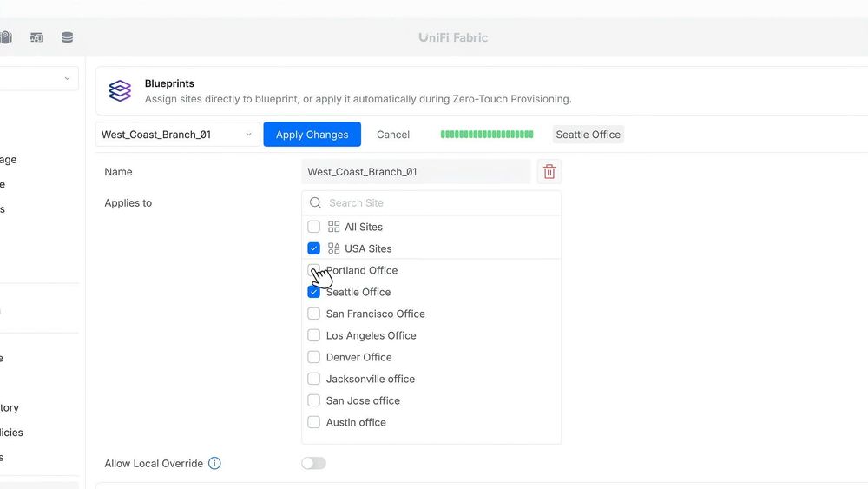Viewport: 868px width, 489px height.
Task: Open the storage database icon in top bar
Action: coord(67,37)
